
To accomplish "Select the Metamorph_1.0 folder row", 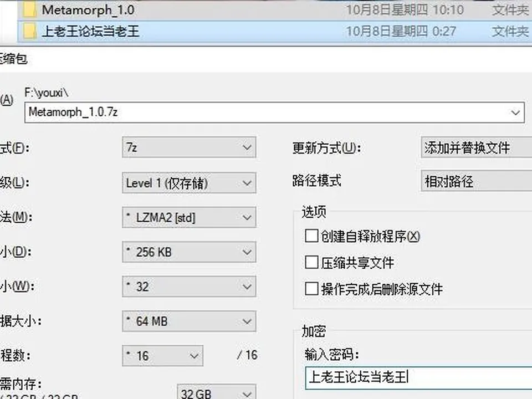I will (274, 10).
